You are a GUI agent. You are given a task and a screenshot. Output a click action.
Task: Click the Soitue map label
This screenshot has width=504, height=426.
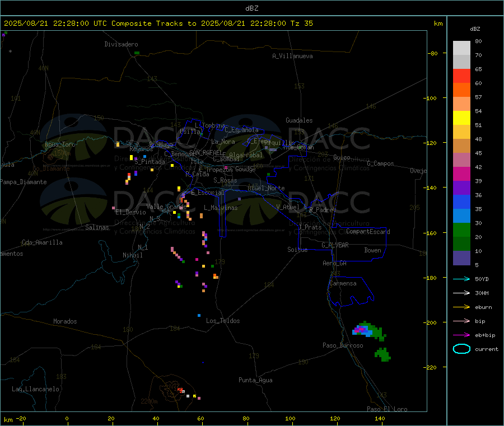[x=297, y=250]
